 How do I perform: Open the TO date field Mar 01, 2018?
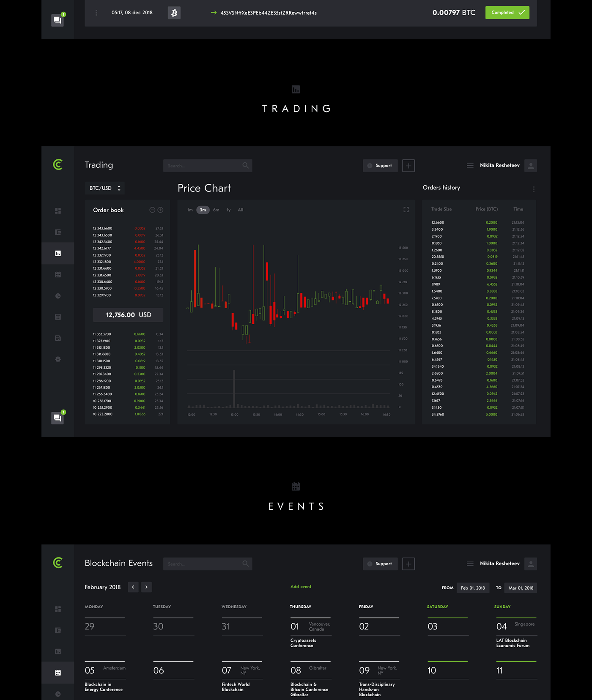click(521, 588)
